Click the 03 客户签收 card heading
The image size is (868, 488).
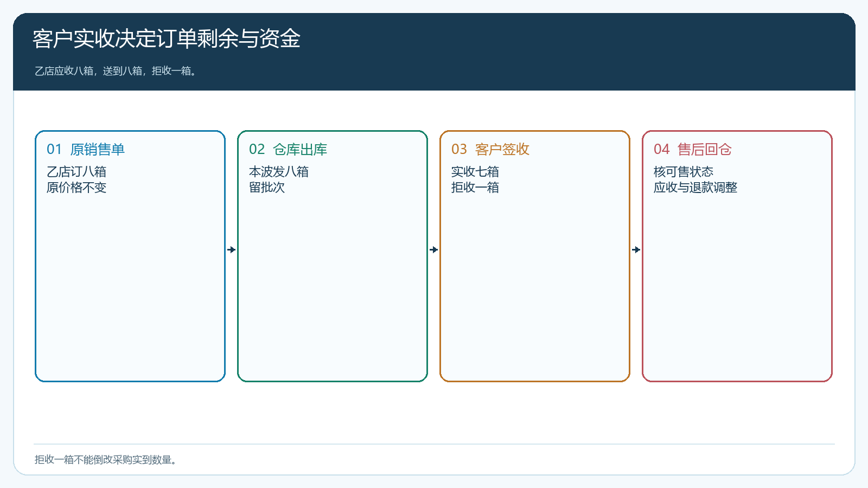click(x=490, y=149)
